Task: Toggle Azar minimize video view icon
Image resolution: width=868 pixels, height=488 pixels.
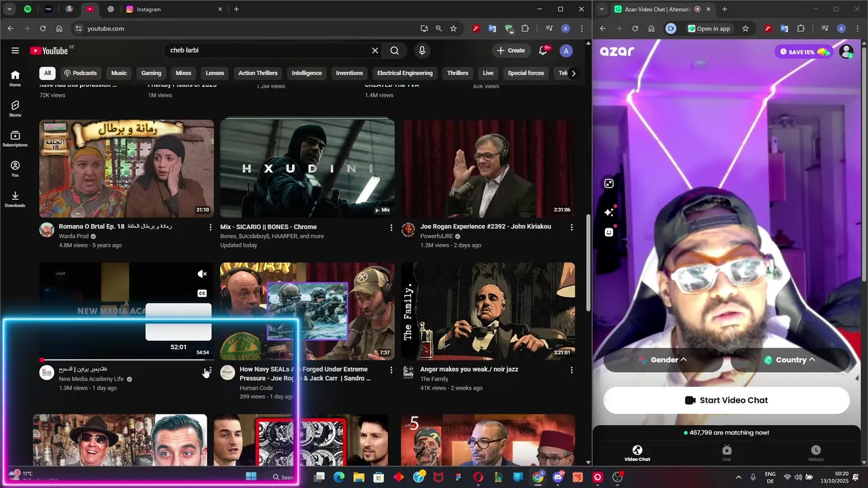Action: tap(609, 184)
